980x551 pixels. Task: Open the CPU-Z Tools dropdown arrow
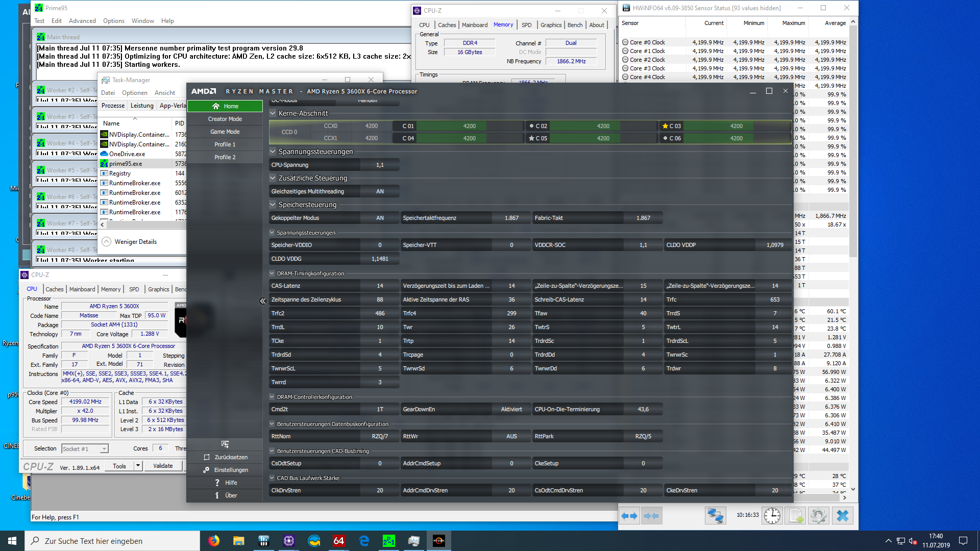point(138,466)
